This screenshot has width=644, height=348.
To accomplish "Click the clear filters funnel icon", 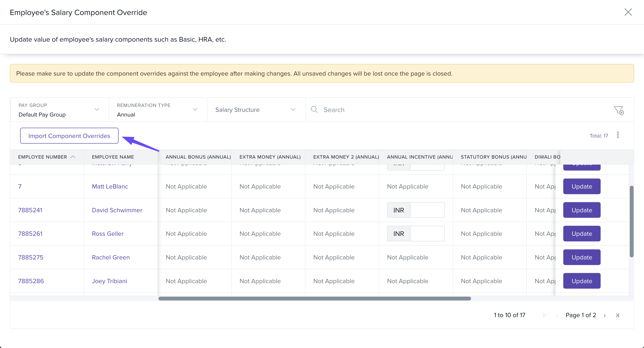I will pyautogui.click(x=619, y=110).
